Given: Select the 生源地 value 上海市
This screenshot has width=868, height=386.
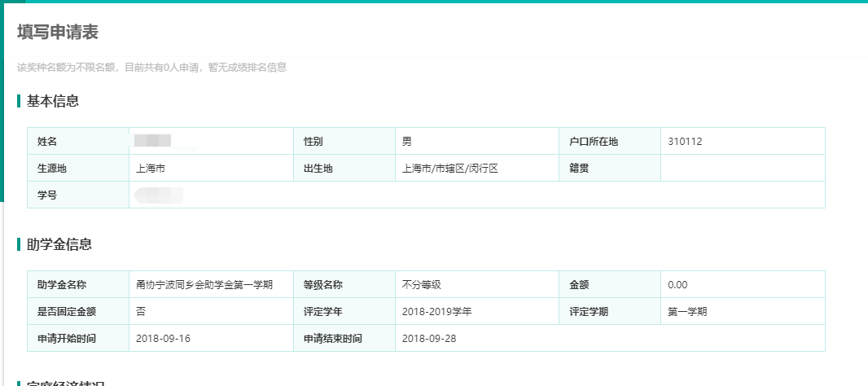Looking at the screenshot, I should [151, 169].
